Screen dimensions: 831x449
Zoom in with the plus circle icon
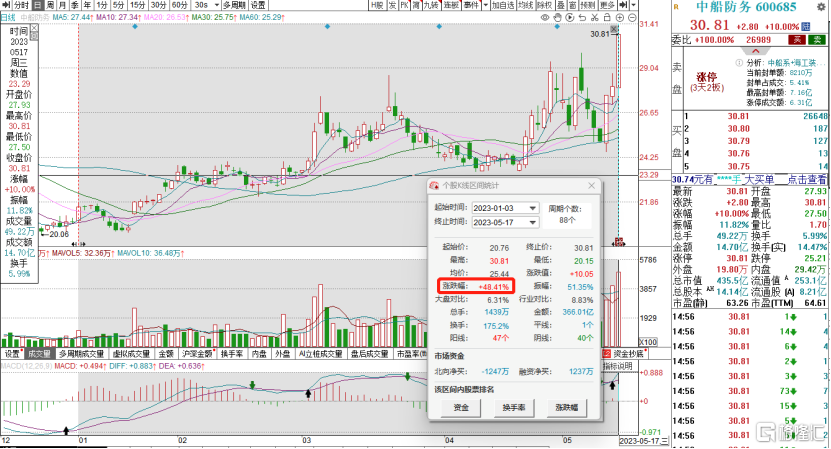click(x=620, y=17)
